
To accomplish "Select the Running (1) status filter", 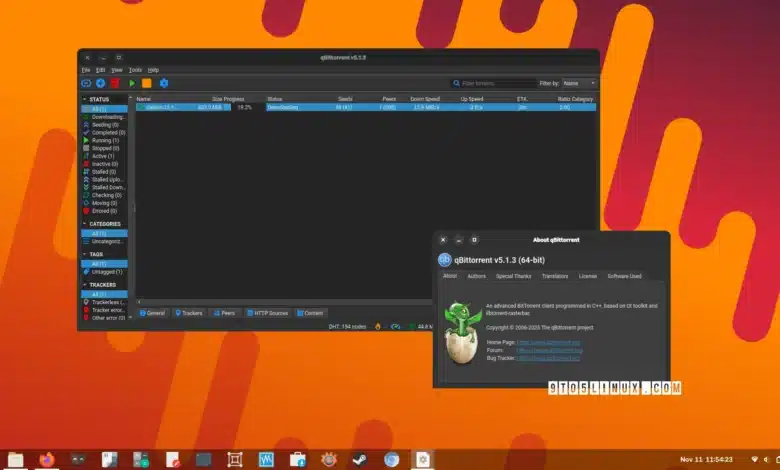I will click(x=104, y=140).
